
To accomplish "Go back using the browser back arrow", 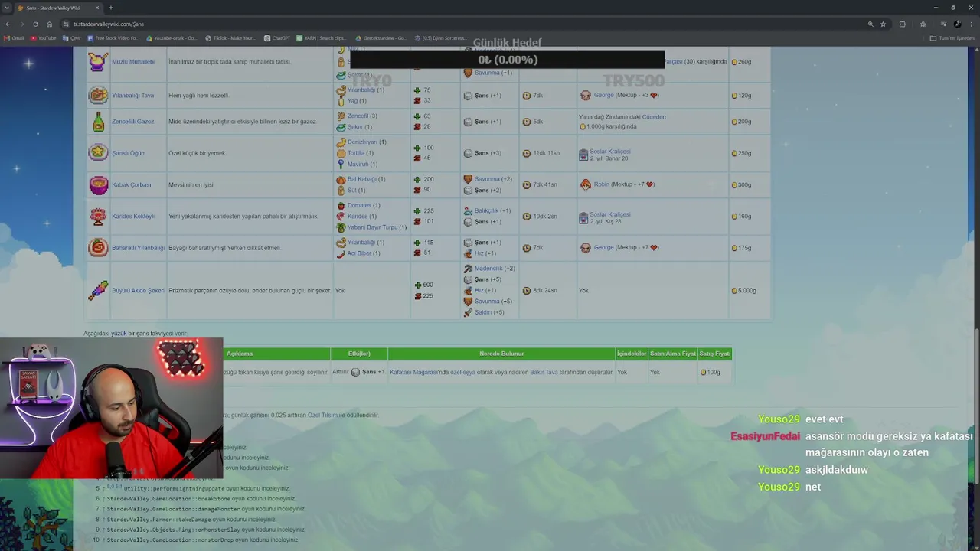I will (x=8, y=24).
